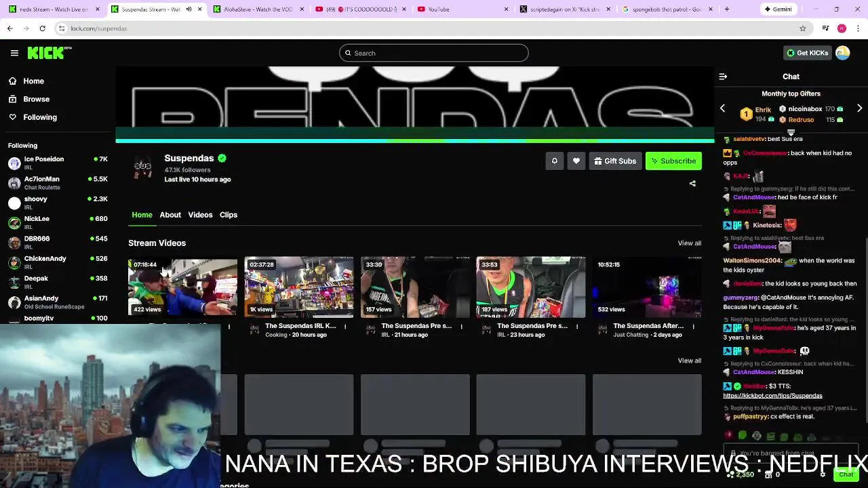868x488 pixels.
Task: Open the 10:52:15 video thumbnail
Action: click(x=647, y=287)
